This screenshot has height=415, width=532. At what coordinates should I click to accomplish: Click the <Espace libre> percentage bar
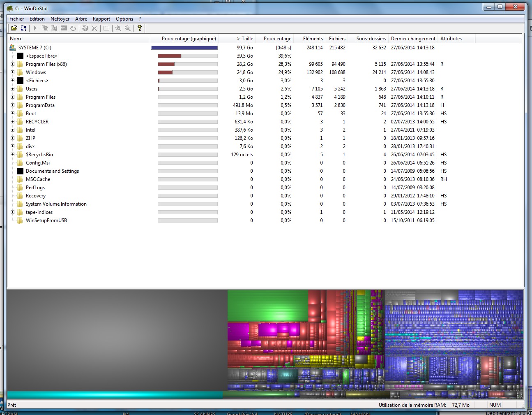pyautogui.click(x=188, y=56)
